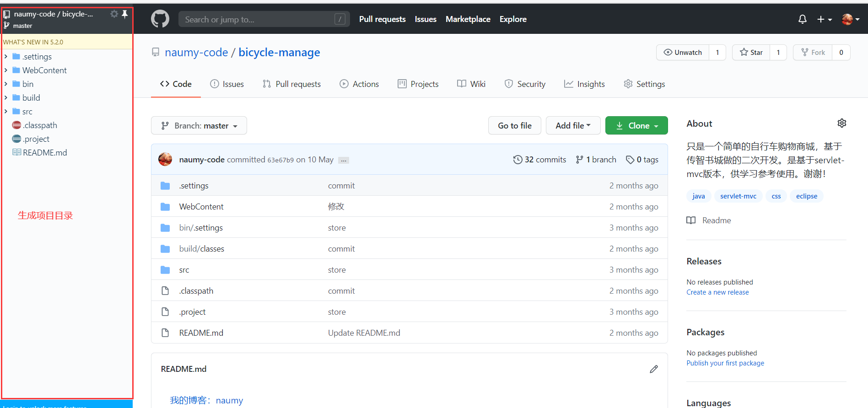Viewport: 868px width, 408px height.
Task: Click the .classpath file icon in the file list
Action: 165,291
